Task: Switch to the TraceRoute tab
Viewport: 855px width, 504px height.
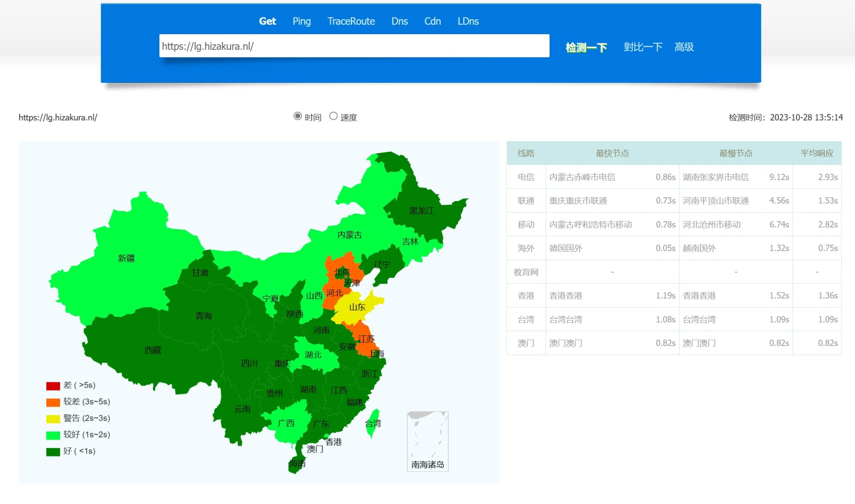Action: [x=351, y=21]
